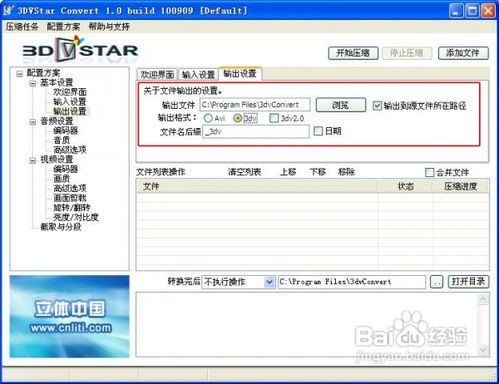
Task: Select audio 编码器 under 音频设置
Action: pos(66,130)
